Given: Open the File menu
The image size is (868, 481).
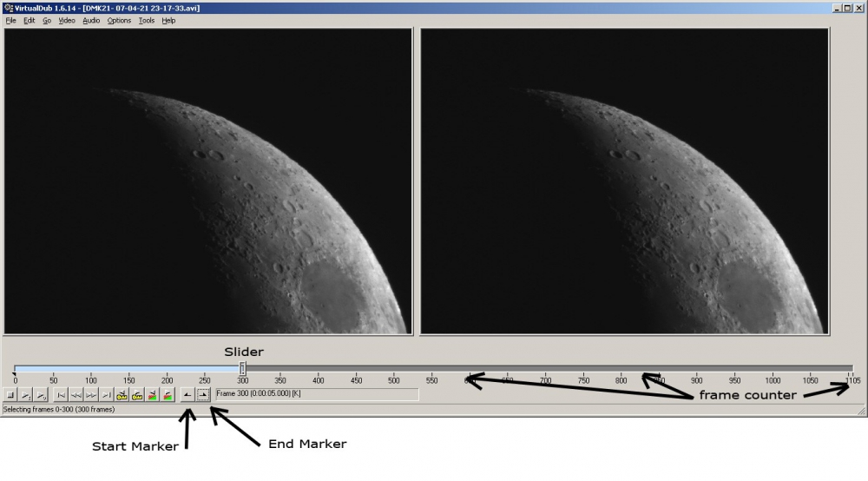Looking at the screenshot, I should pyautogui.click(x=11, y=20).
